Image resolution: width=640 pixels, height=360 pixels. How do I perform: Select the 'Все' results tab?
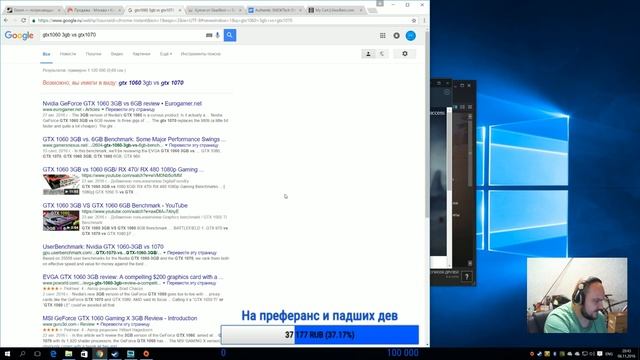tap(47, 54)
